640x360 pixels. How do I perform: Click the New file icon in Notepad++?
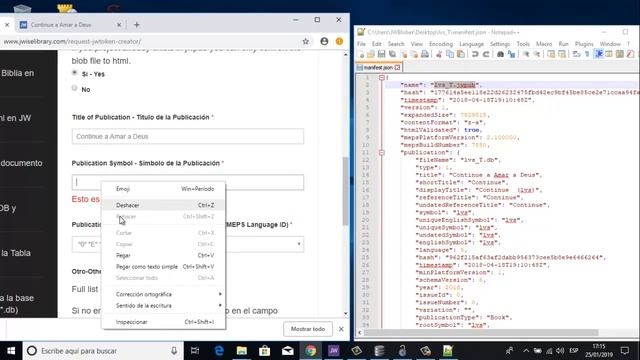coord(361,54)
